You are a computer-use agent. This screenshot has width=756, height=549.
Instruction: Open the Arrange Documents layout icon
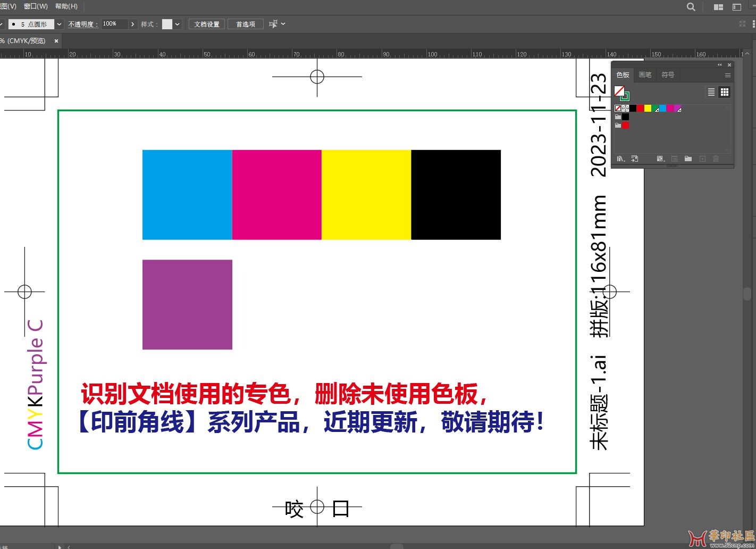pyautogui.click(x=718, y=7)
